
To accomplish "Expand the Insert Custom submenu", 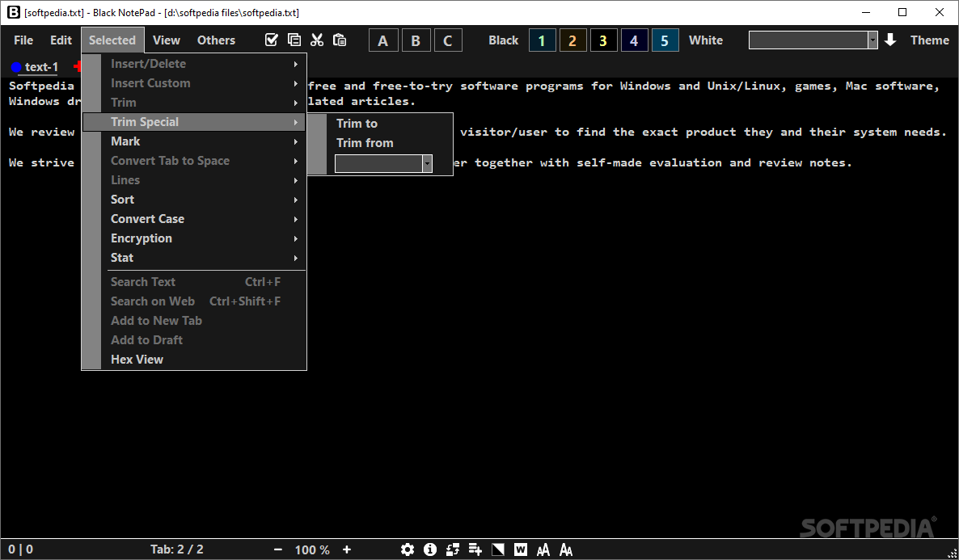I will (195, 83).
